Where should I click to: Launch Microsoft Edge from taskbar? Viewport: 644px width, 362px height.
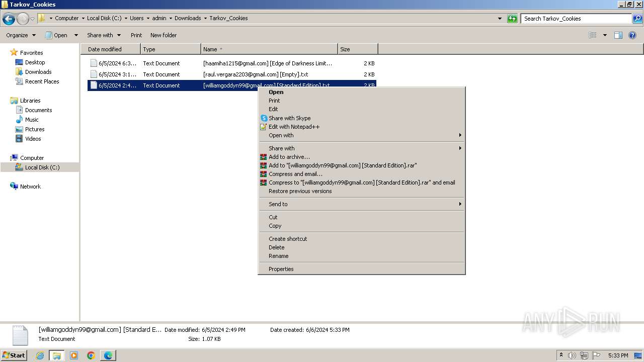click(108, 355)
